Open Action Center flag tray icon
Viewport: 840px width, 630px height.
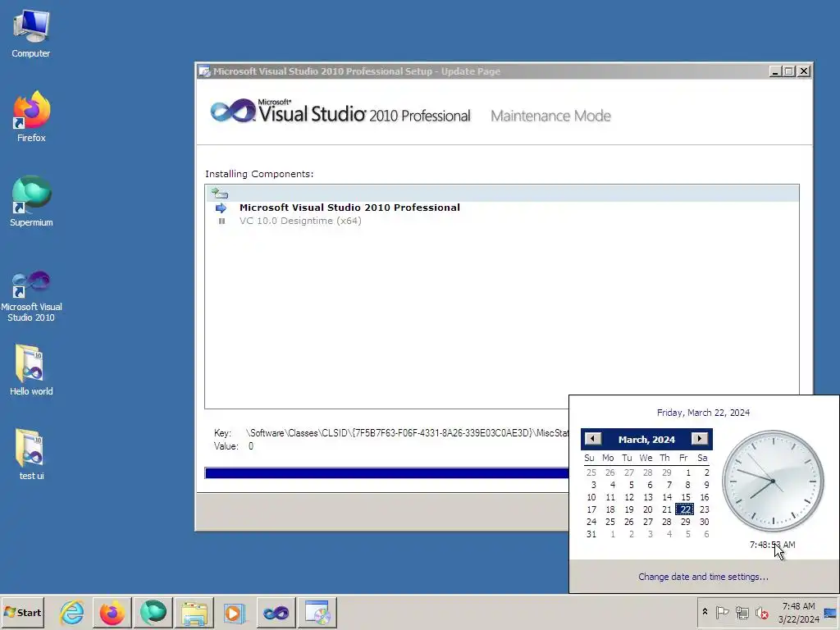click(x=722, y=612)
